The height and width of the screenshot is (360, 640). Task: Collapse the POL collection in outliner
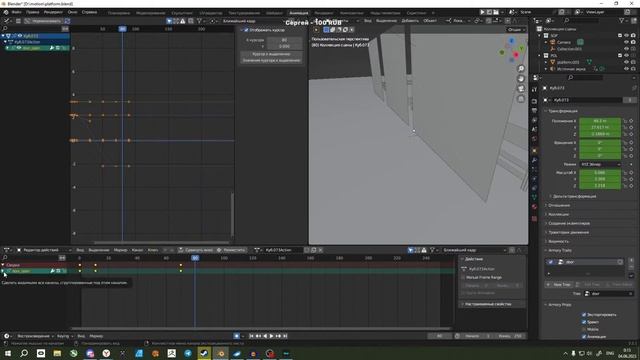[540, 56]
